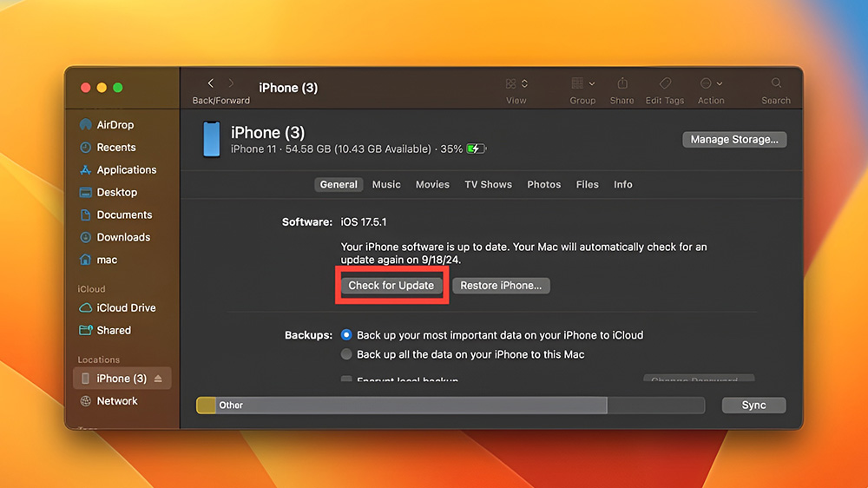Go back with the Back arrow
The width and height of the screenshot is (868, 488).
pos(210,83)
